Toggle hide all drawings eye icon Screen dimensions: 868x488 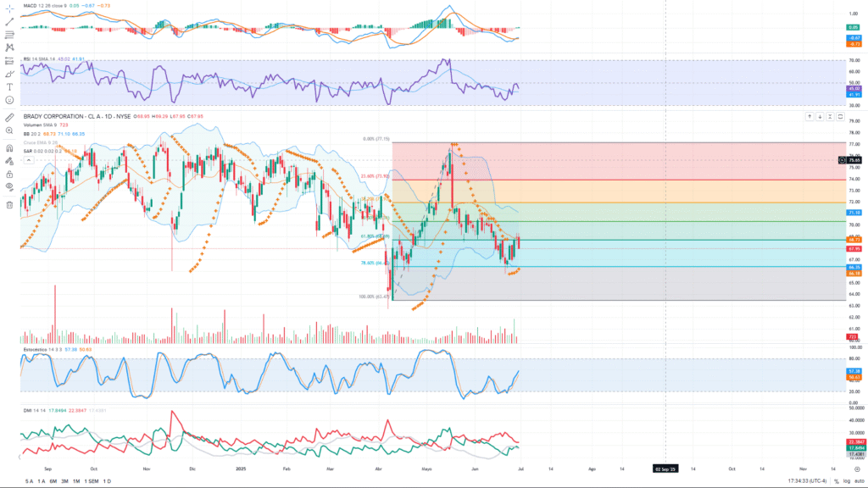[9, 186]
